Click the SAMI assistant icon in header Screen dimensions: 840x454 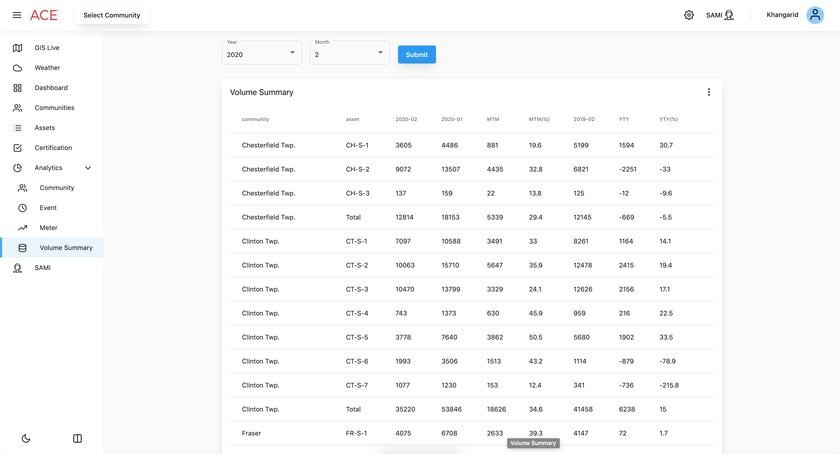click(728, 15)
